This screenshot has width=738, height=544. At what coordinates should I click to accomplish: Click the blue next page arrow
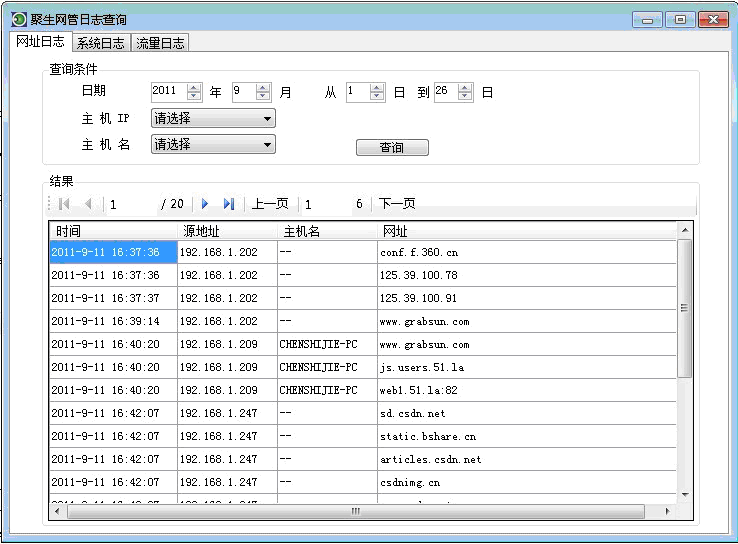[205, 204]
